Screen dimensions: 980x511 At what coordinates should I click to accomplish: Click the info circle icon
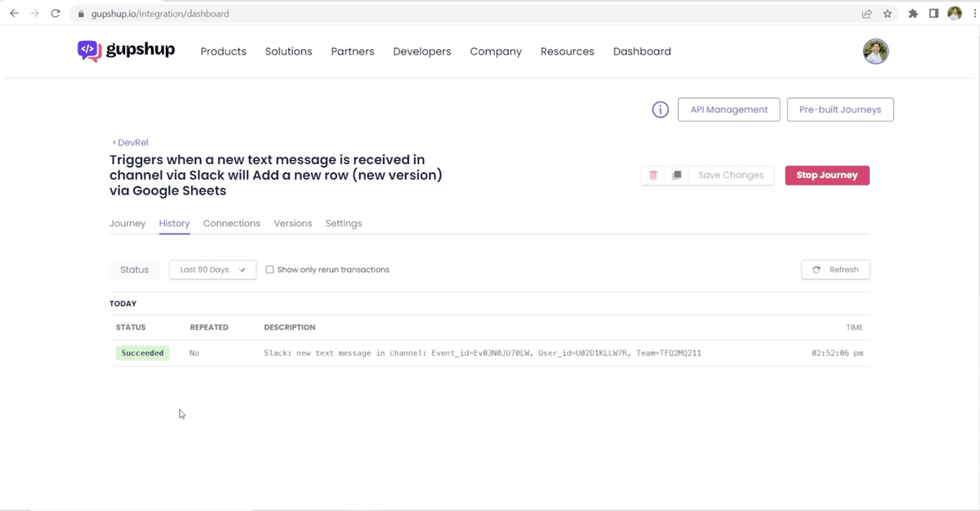click(660, 109)
